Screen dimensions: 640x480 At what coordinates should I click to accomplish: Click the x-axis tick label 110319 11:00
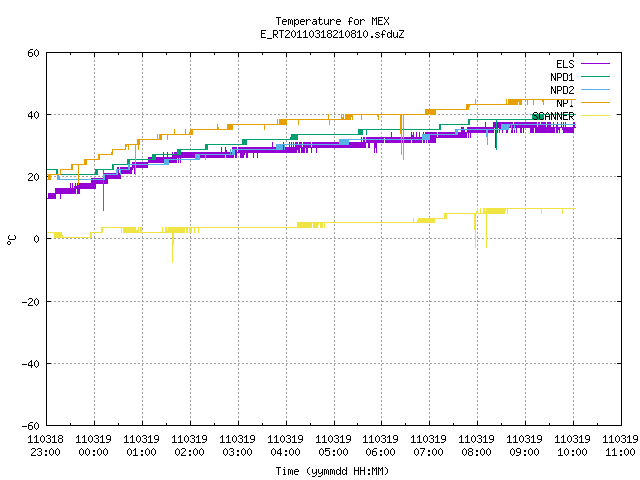(x=620, y=446)
